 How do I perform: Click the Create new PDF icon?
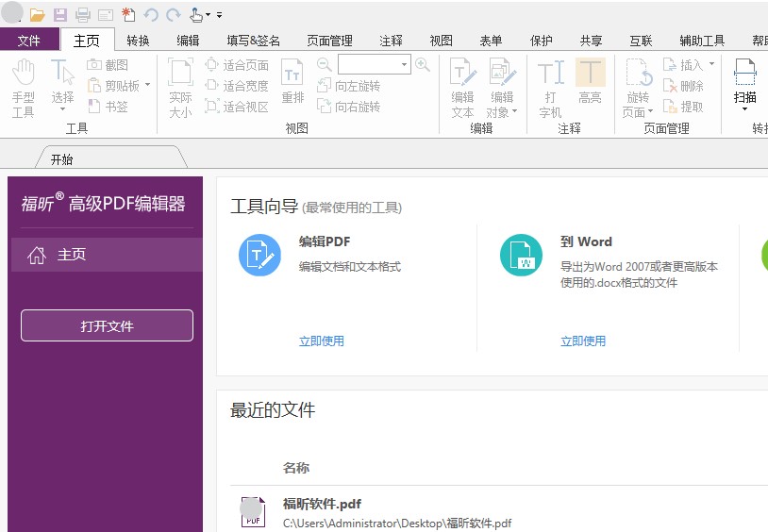[x=129, y=15]
